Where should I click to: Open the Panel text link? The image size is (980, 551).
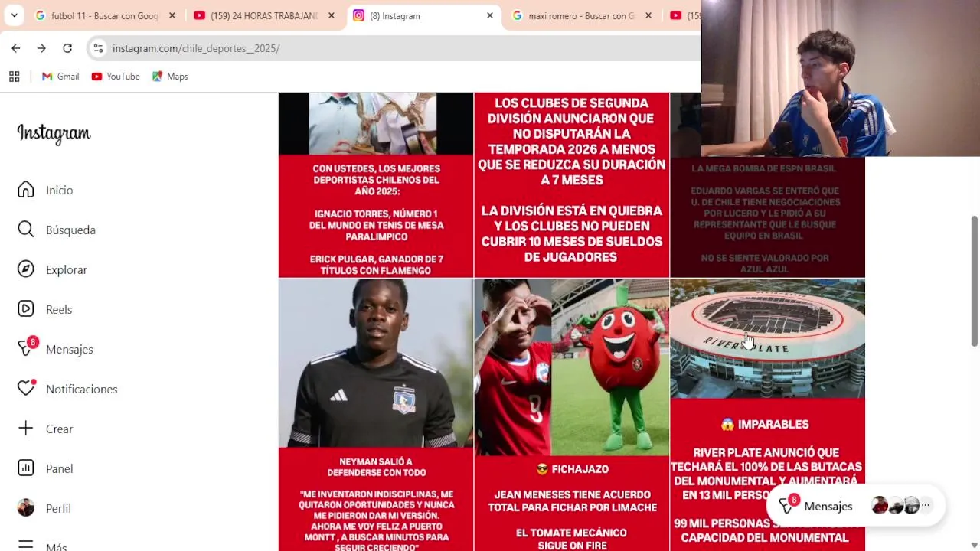[x=60, y=468]
